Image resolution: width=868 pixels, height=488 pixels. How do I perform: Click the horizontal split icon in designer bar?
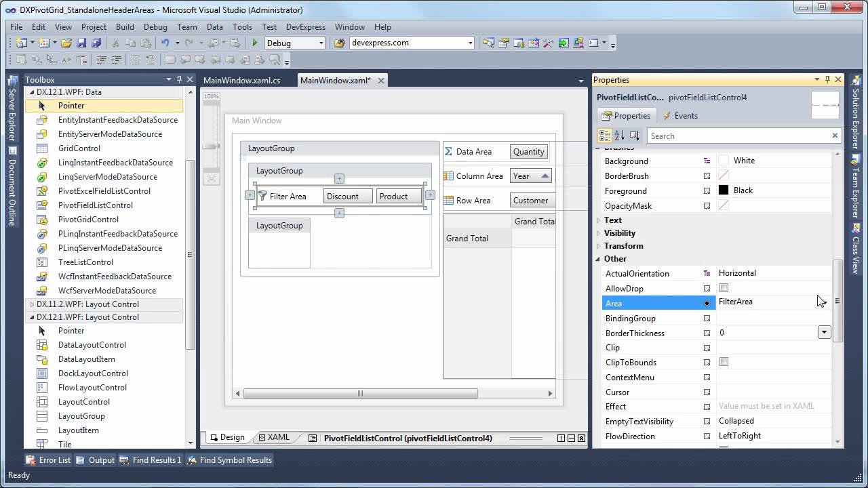click(572, 439)
